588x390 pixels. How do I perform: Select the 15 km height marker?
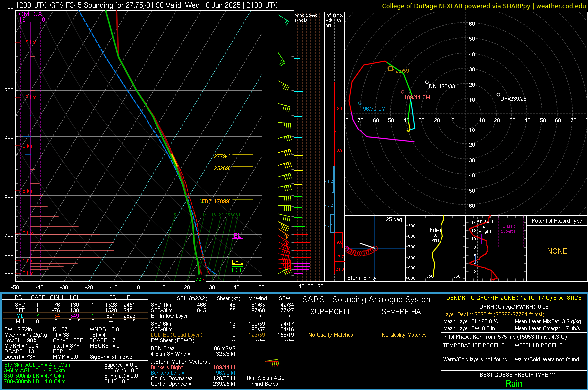point(29,42)
